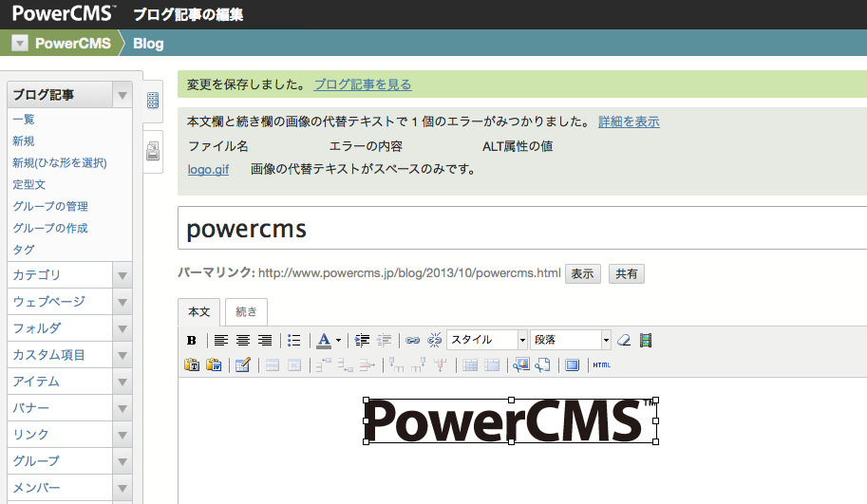Decrease indent of the paragraph

pos(385,340)
